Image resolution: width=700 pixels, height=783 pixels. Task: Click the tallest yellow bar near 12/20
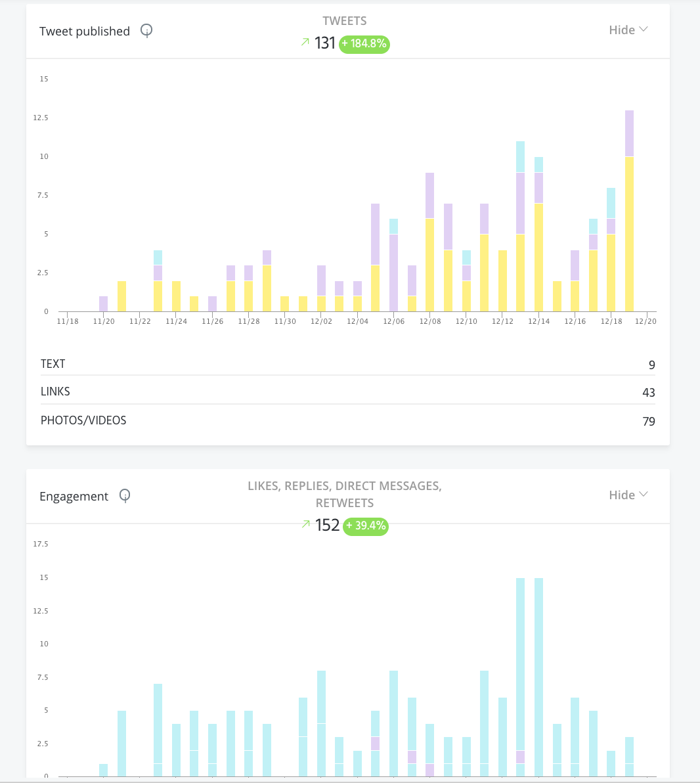(629, 235)
